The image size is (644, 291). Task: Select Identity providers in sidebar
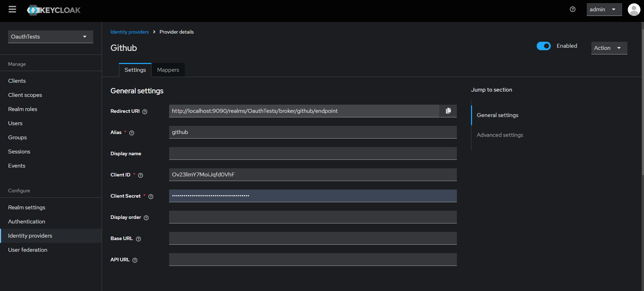[51, 236]
